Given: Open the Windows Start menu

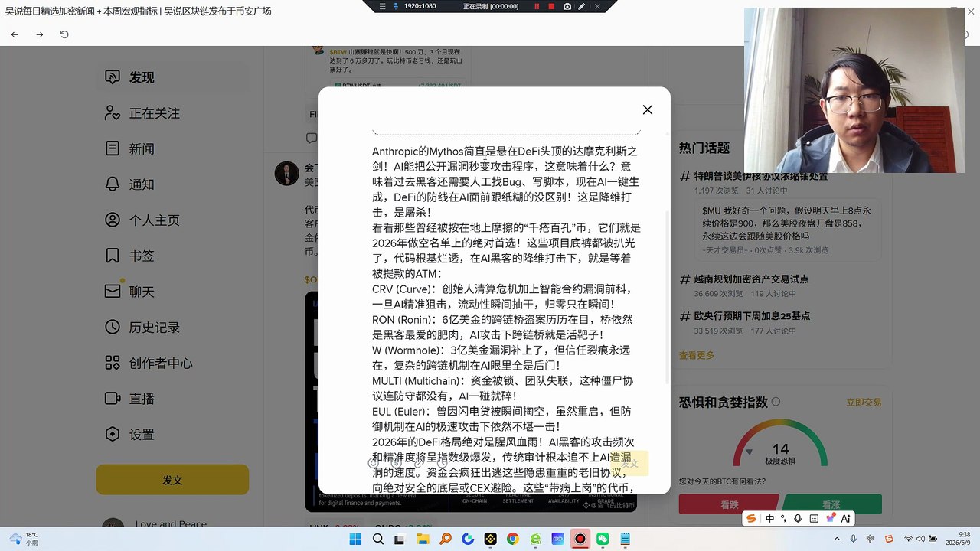Looking at the screenshot, I should [355, 539].
